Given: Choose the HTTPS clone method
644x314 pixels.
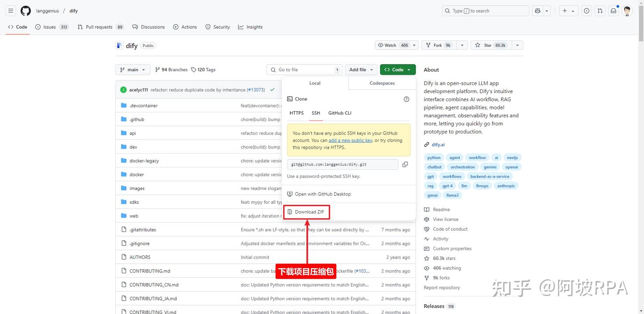Looking at the screenshot, I should [297, 113].
